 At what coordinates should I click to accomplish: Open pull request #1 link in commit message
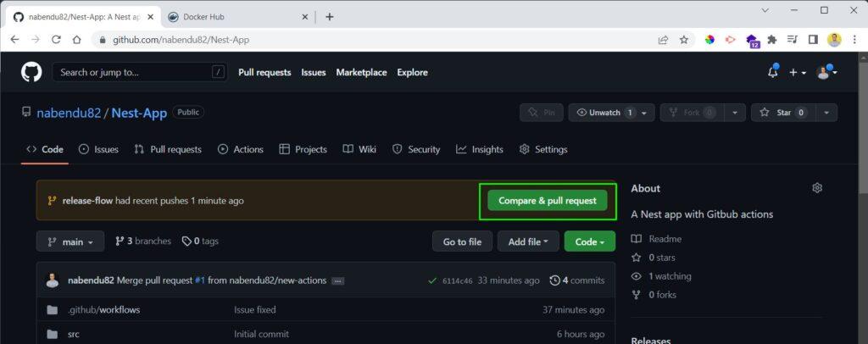200,280
